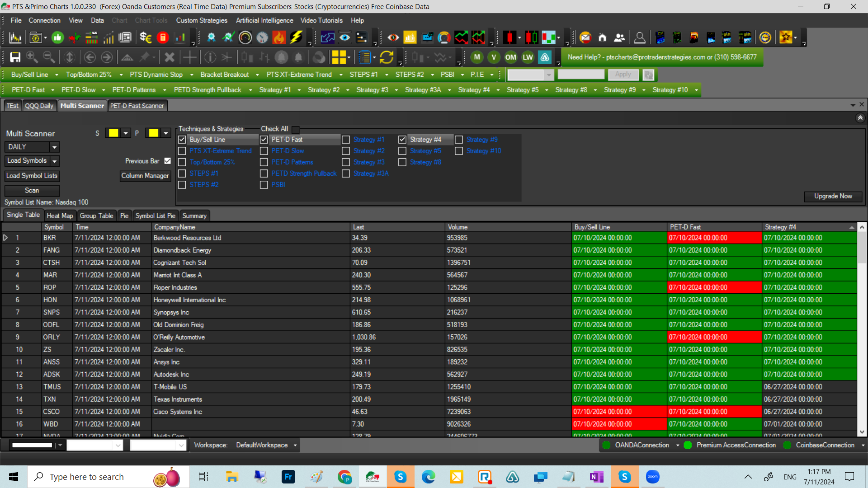Screen dimensions: 868x488
Task: Open the single user profile icon
Action: [x=640, y=38]
